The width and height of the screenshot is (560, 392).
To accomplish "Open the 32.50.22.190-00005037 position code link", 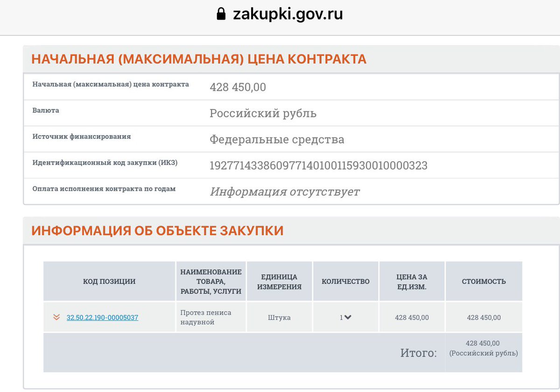I will click(x=102, y=318).
